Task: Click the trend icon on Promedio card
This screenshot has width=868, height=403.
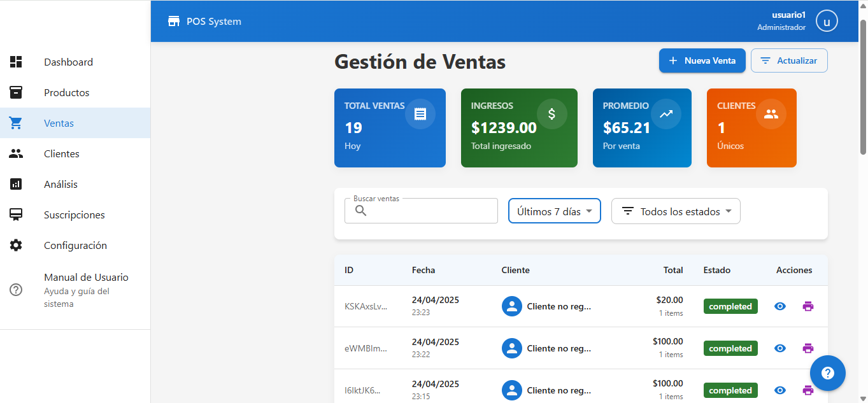Action: (x=666, y=114)
